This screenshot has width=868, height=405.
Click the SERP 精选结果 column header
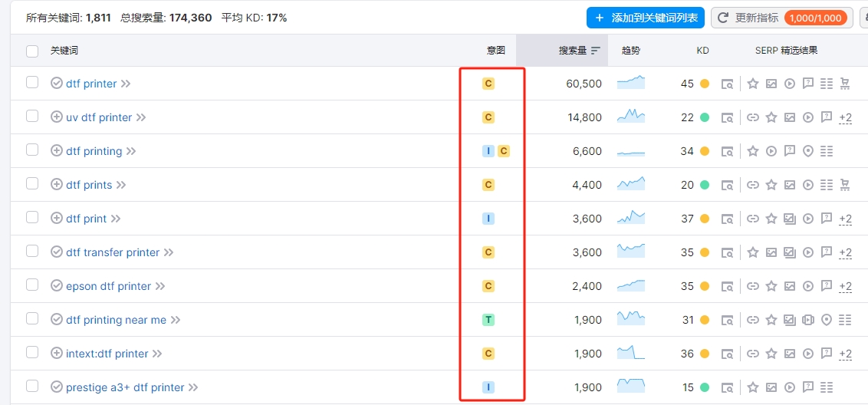point(786,51)
